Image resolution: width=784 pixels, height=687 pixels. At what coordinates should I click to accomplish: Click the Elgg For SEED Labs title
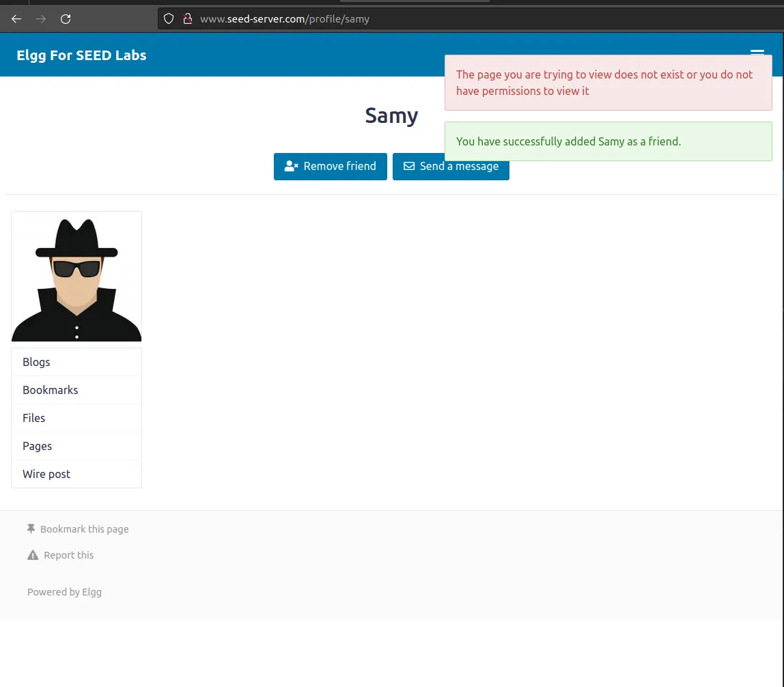(81, 55)
